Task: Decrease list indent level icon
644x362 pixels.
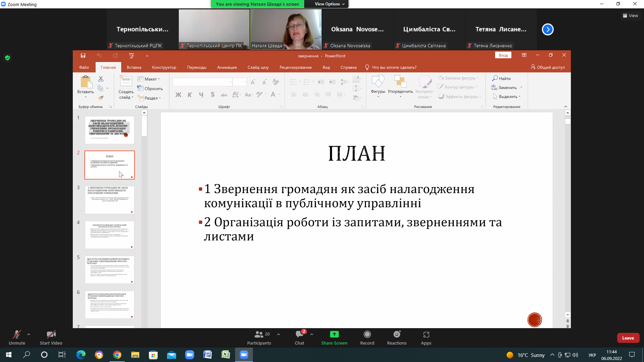Action: coord(321,82)
